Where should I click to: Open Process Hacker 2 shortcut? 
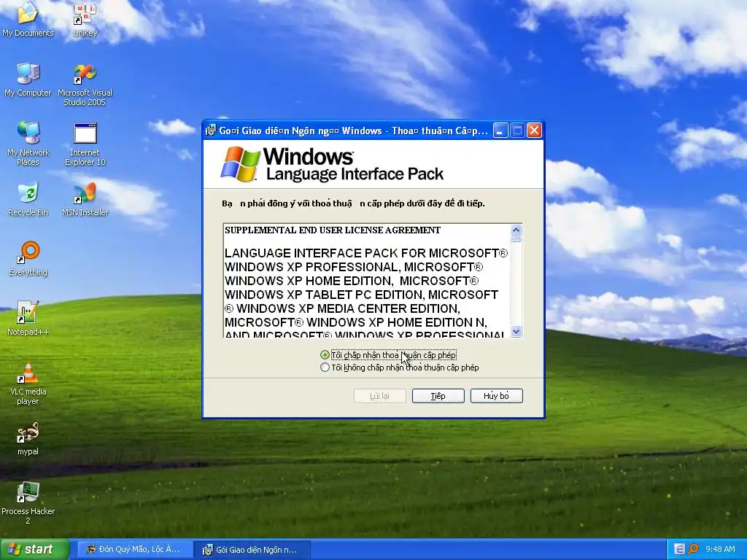click(x=28, y=502)
